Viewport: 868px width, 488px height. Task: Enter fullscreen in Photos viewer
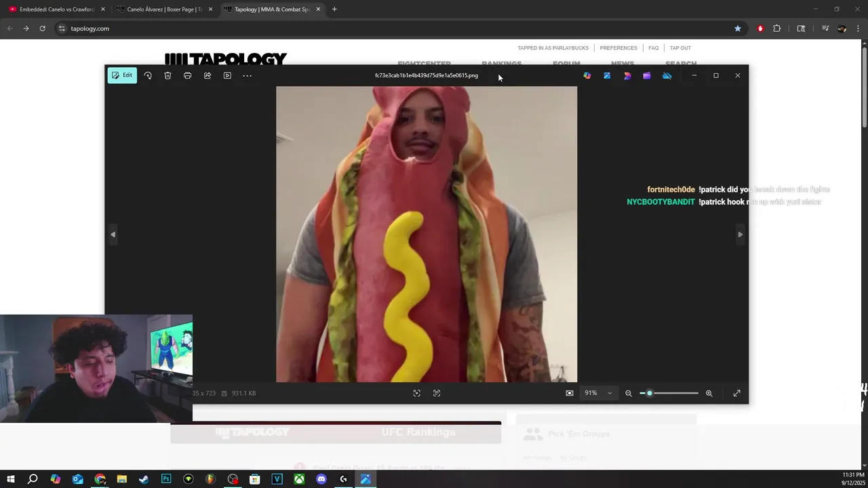click(x=736, y=393)
